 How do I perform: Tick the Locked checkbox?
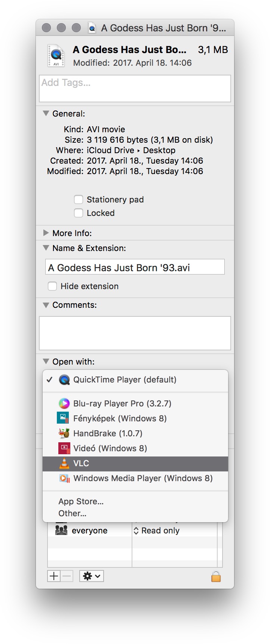tap(78, 213)
